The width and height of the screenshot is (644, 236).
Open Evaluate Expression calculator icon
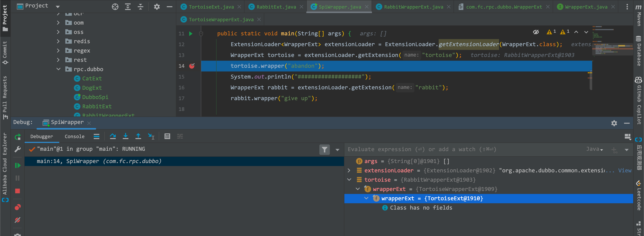point(167,136)
